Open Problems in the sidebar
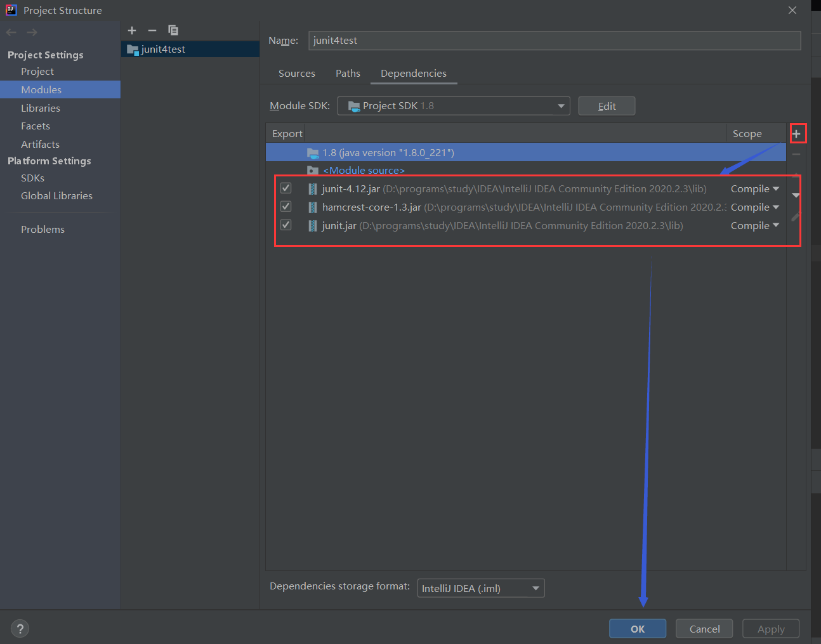Image resolution: width=821 pixels, height=644 pixels. (43, 230)
